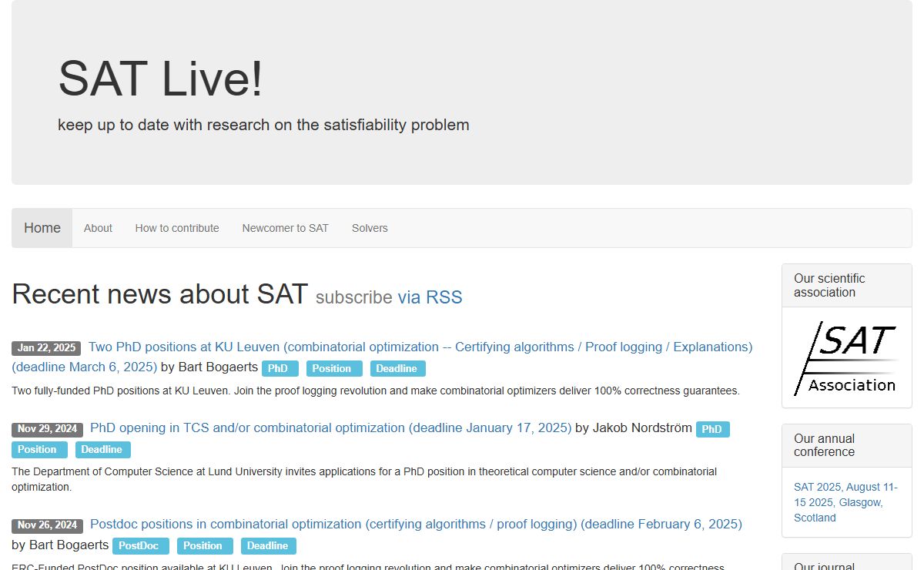Go to How to contribute page
Image resolution: width=924 pixels, height=570 pixels.
(x=177, y=228)
